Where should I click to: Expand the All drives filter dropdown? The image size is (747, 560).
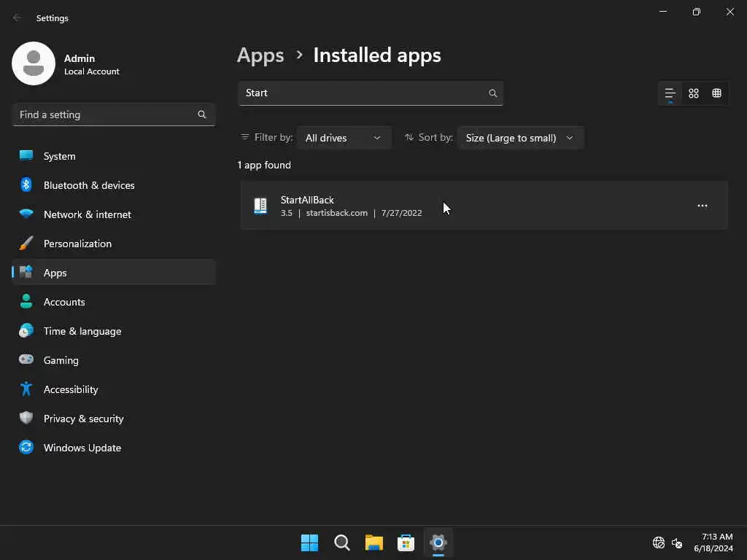click(x=344, y=138)
